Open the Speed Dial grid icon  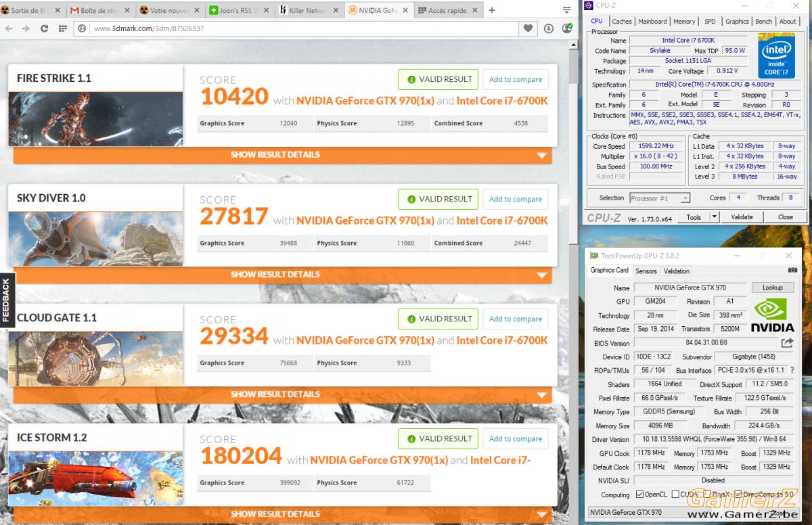pyautogui.click(x=62, y=28)
